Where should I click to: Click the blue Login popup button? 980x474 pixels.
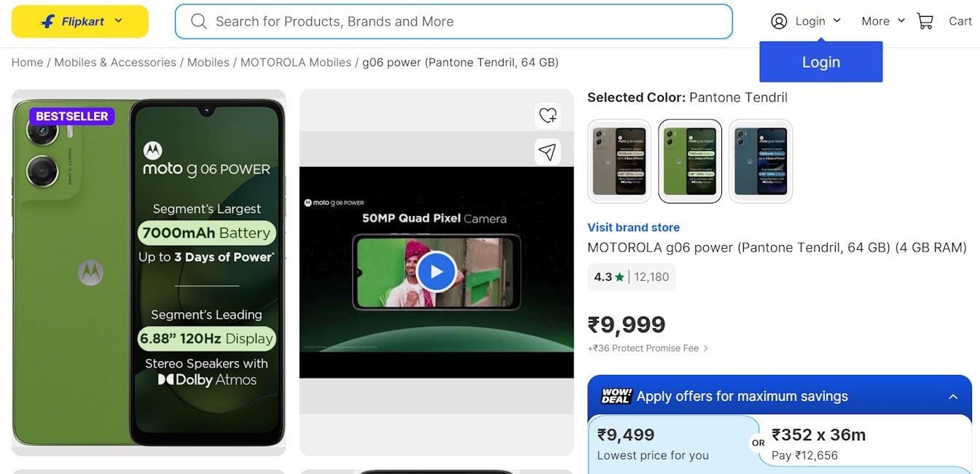pyautogui.click(x=820, y=62)
